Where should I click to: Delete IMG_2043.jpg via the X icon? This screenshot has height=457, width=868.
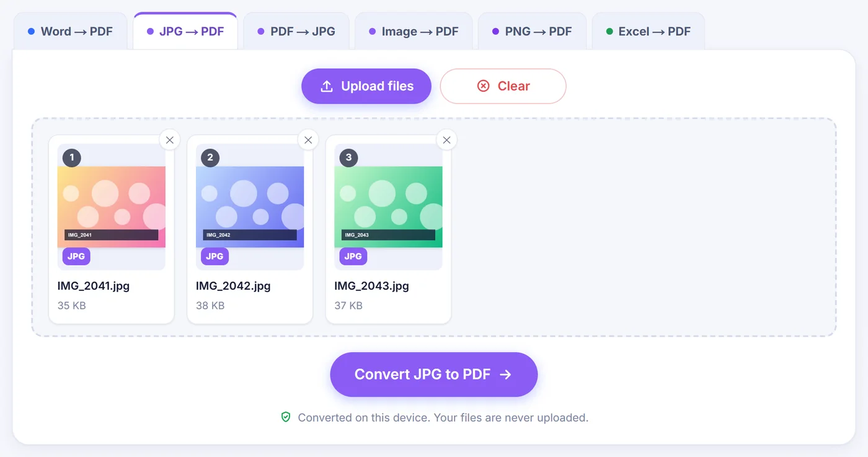click(x=447, y=140)
